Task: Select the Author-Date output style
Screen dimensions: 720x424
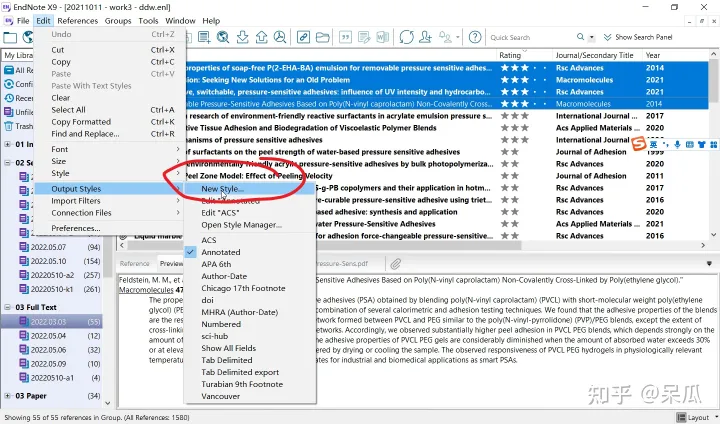Action: [224, 276]
